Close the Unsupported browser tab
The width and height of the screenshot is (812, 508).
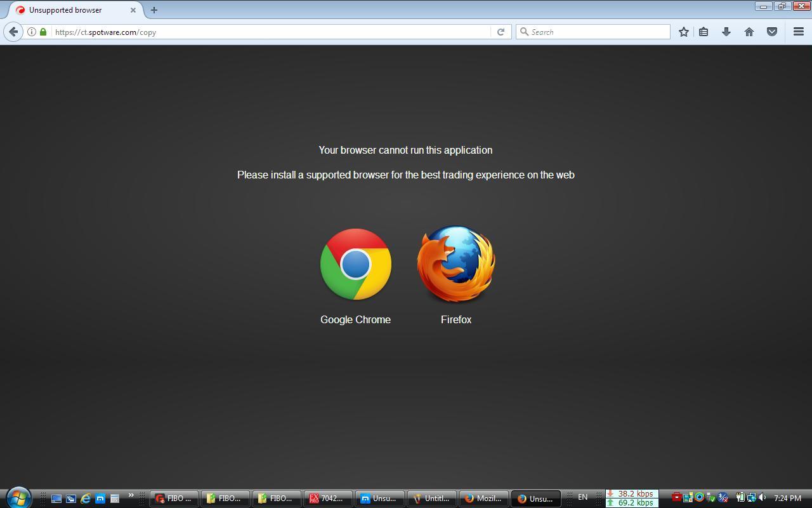pyautogui.click(x=133, y=10)
